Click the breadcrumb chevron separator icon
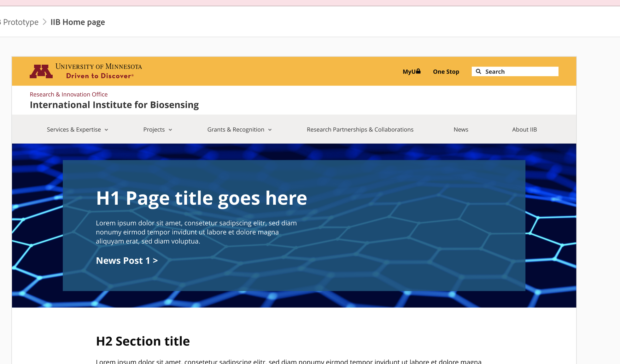The image size is (620, 364). click(x=44, y=22)
